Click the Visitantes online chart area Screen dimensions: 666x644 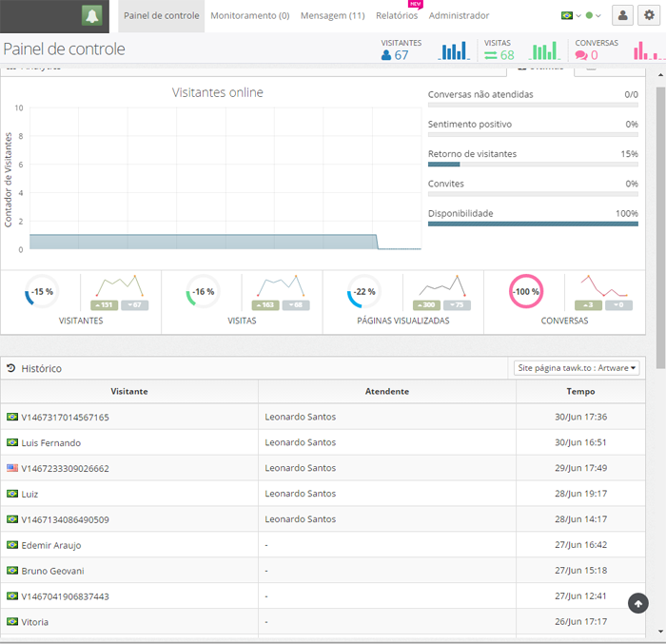click(225, 179)
